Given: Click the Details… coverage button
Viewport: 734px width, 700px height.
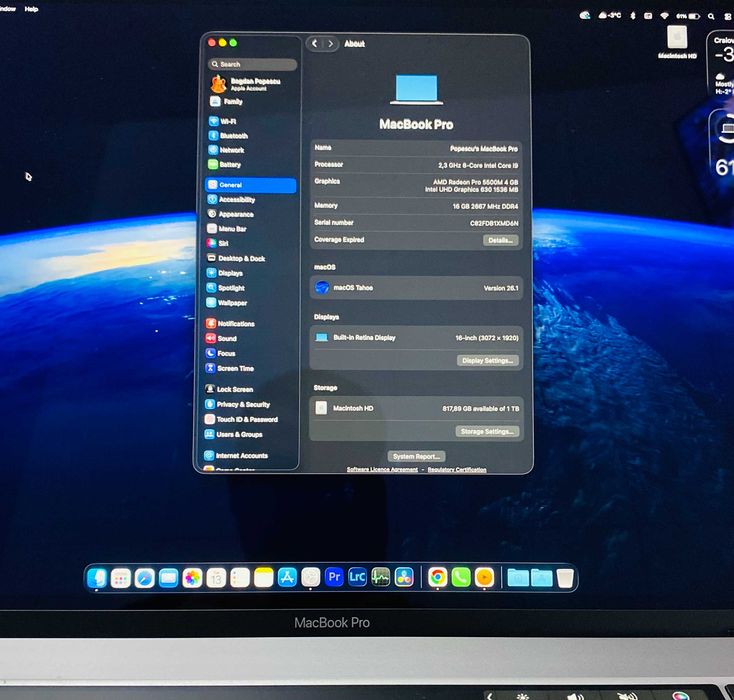Looking at the screenshot, I should point(500,240).
